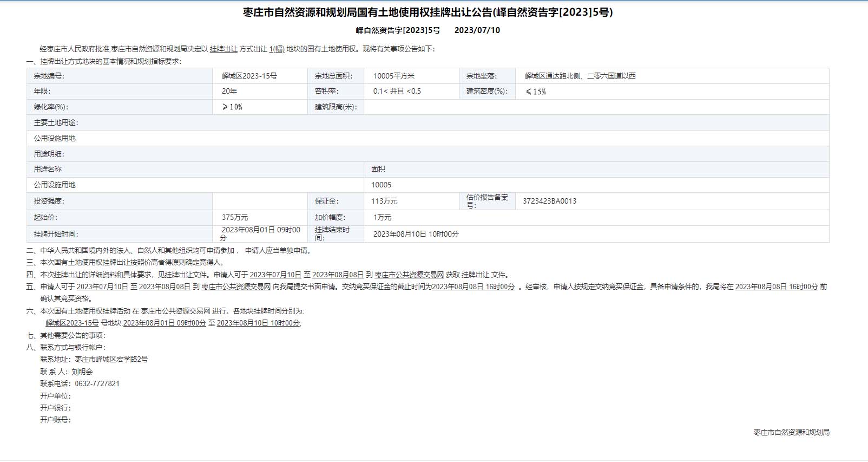The image size is (868, 462).
Task: Select listing end time 2023年08月10日 10时00分 cell
Action: click(596, 234)
